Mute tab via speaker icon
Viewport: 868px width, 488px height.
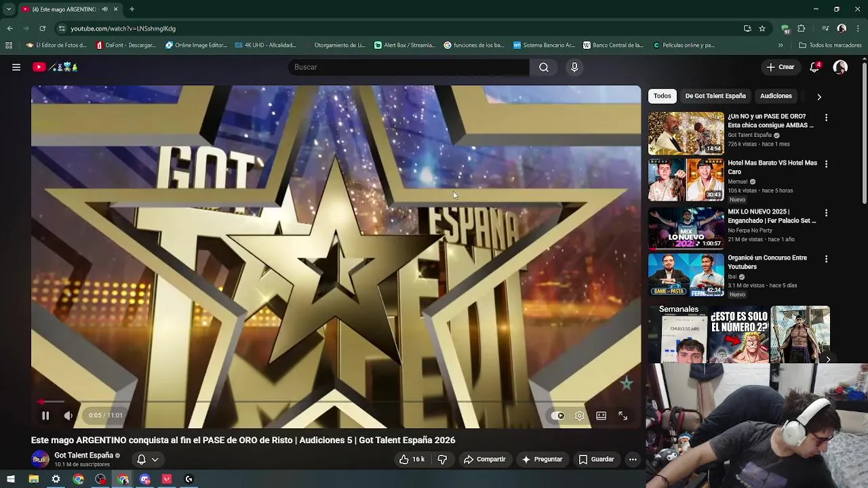click(104, 9)
